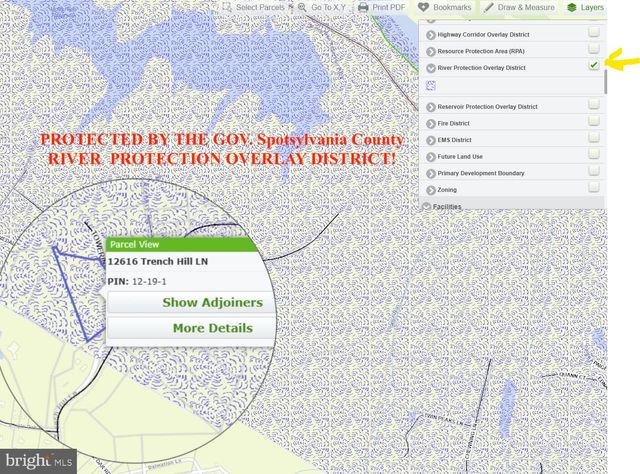Image resolution: width=640 pixels, height=474 pixels.
Task: Expand Resource Protection Area (RPA) arrow
Action: [431, 51]
